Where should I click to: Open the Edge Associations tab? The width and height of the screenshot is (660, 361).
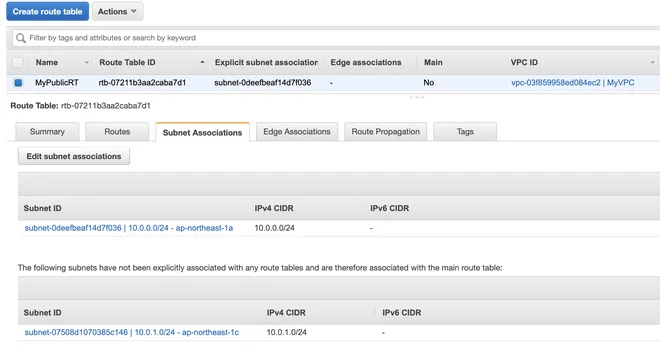(x=297, y=132)
